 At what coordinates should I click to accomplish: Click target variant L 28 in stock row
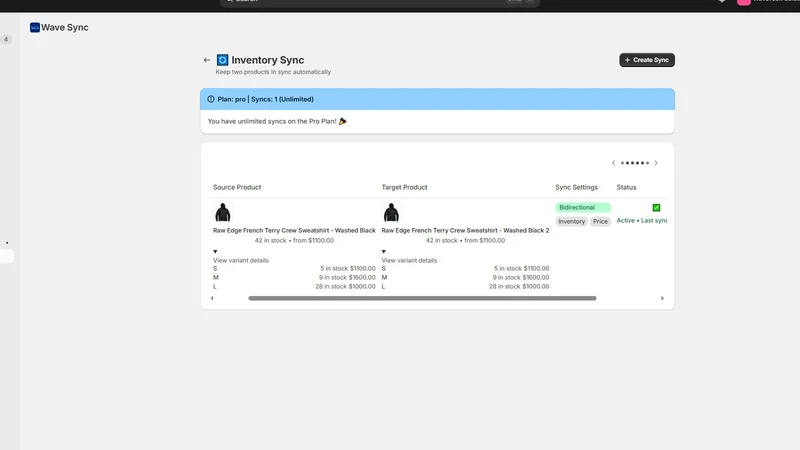tap(465, 287)
